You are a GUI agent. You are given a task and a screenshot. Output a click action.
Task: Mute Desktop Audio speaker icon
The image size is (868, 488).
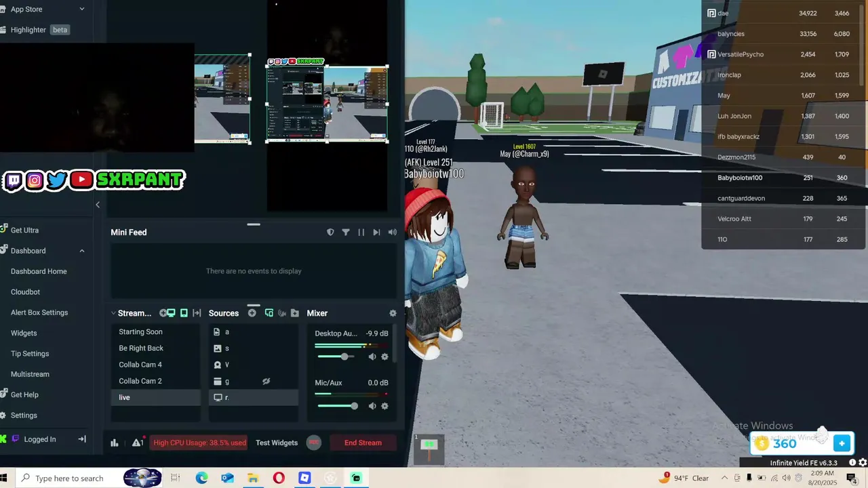372,357
